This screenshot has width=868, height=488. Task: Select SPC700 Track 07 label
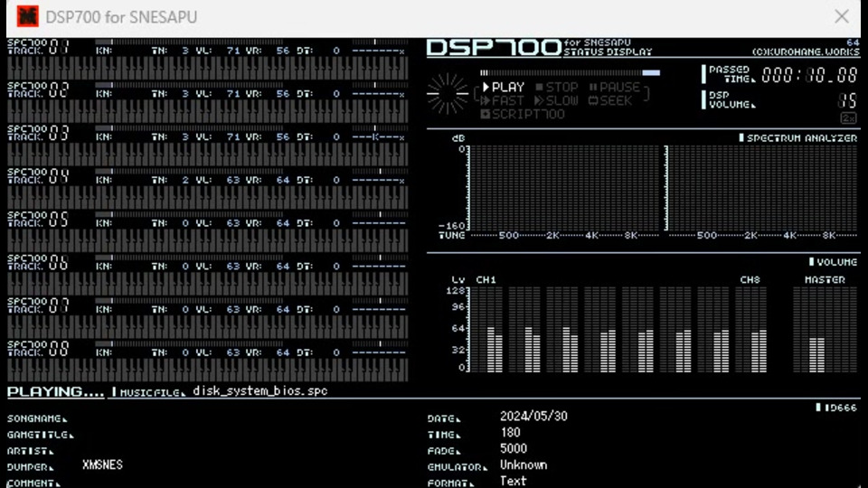pyautogui.click(x=38, y=305)
